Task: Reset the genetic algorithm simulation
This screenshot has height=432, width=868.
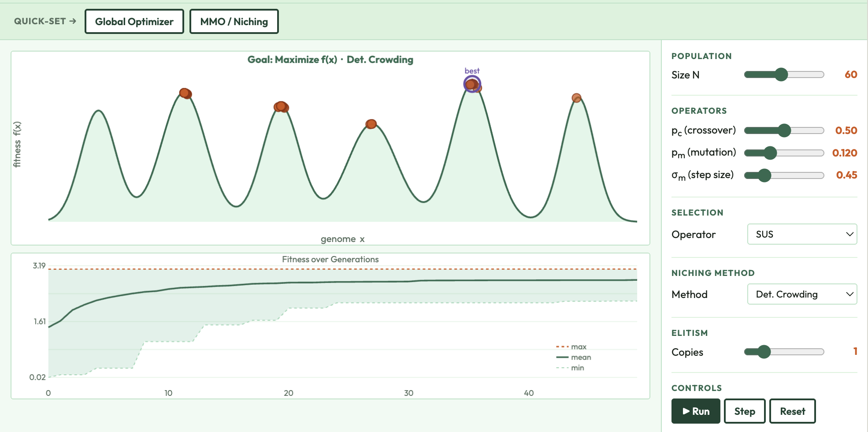Action: (x=793, y=411)
